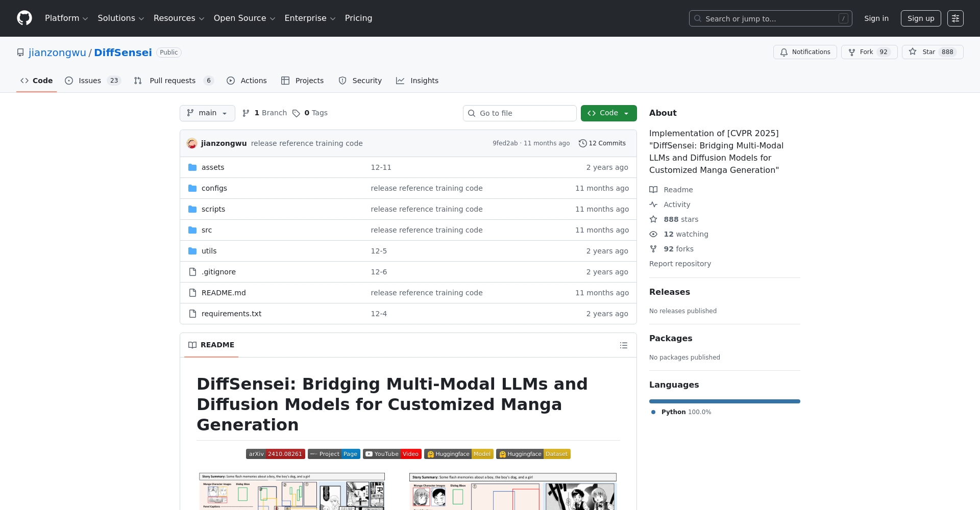Screen dimensions: 980x510
Task: Click the Notifications bell button
Action: (804, 52)
